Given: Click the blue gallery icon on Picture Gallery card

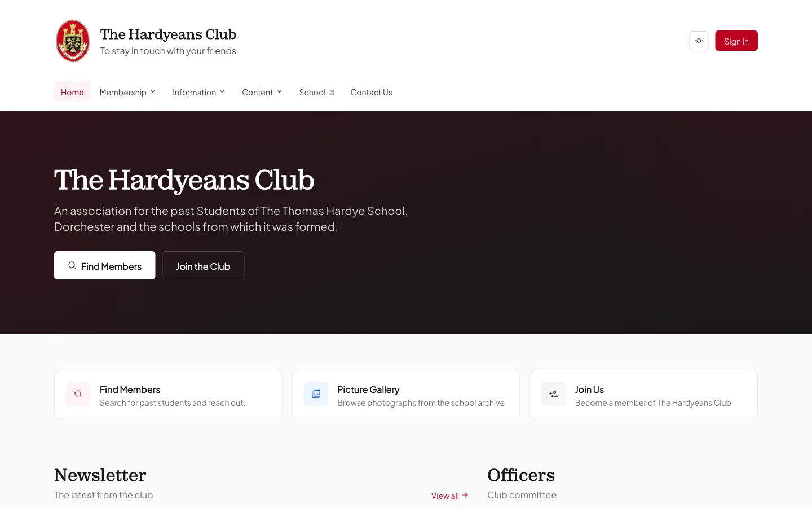Looking at the screenshot, I should coord(316,394).
